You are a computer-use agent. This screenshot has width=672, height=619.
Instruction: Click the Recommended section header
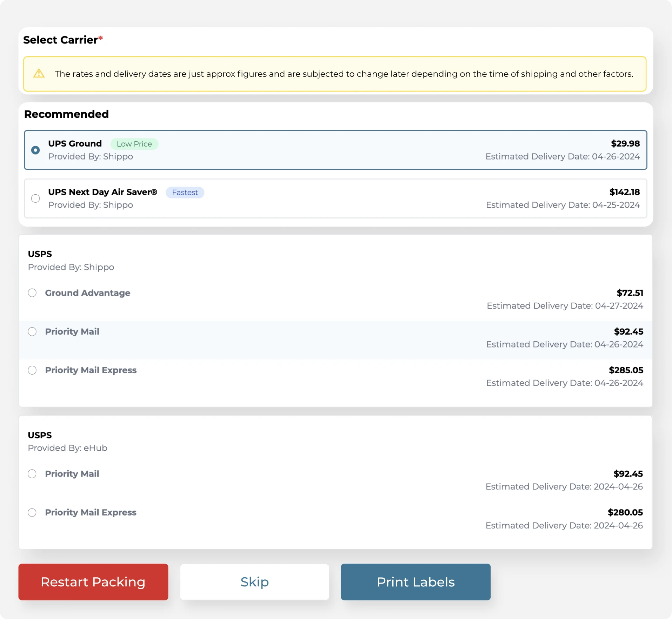tap(66, 114)
